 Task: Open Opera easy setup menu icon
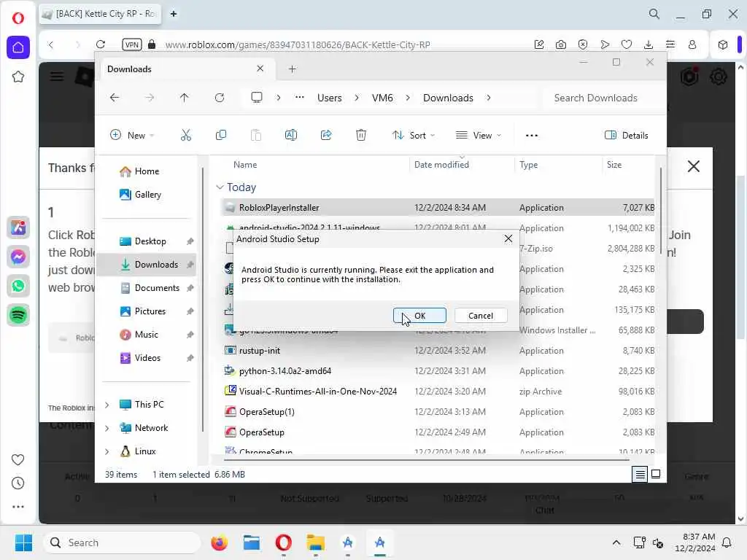(x=670, y=44)
